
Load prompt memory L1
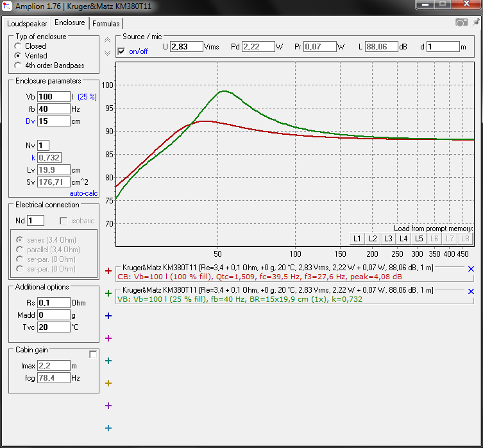click(x=357, y=239)
